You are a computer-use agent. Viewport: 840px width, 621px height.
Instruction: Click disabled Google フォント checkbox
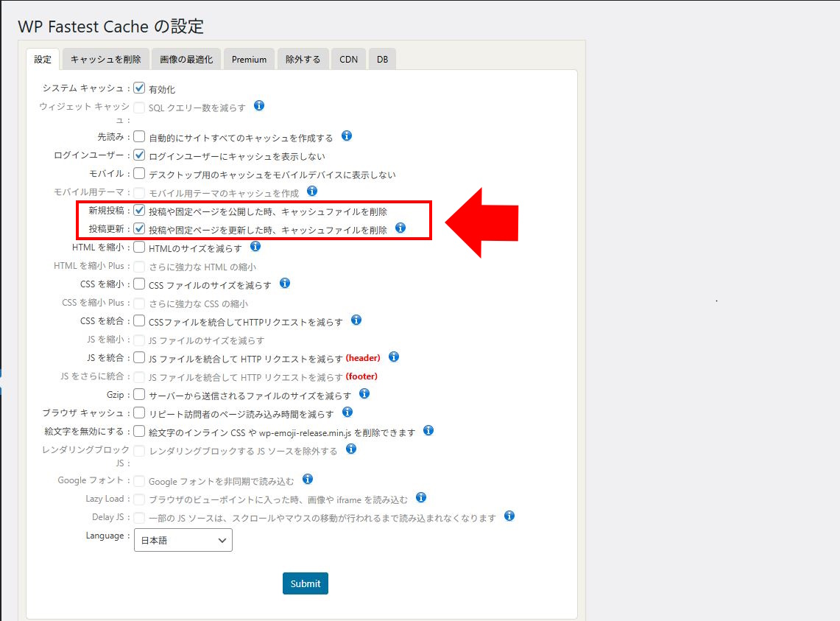[139, 481]
